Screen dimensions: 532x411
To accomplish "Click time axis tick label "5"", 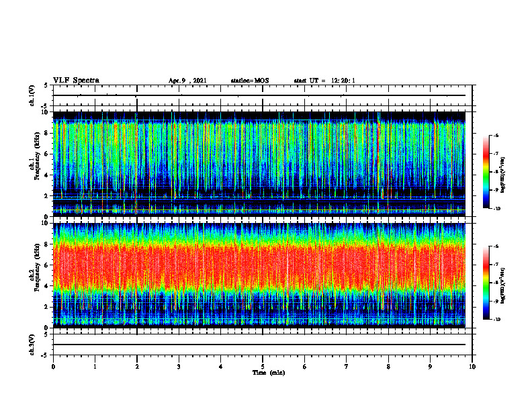I will click(263, 367).
